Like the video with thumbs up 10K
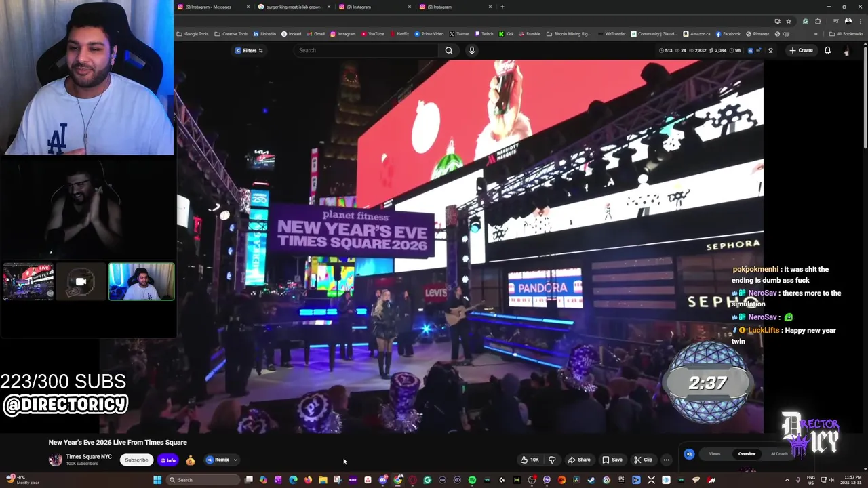This screenshot has height=488, width=868. coord(530,460)
